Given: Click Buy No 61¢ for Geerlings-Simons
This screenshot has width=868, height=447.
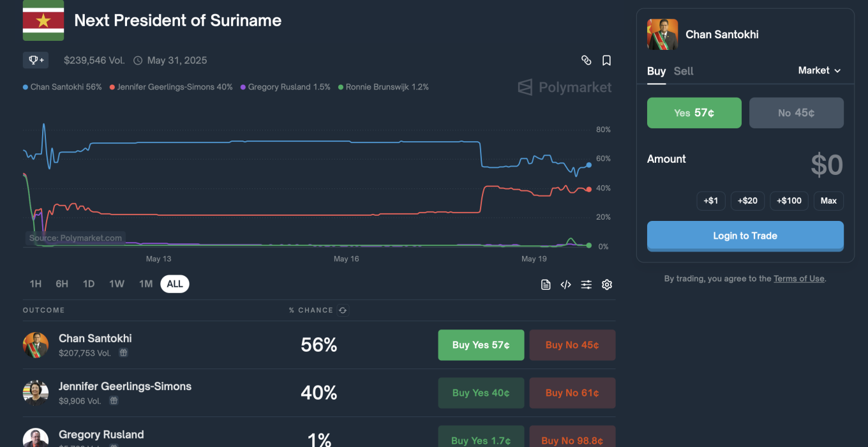Looking at the screenshot, I should point(572,393).
